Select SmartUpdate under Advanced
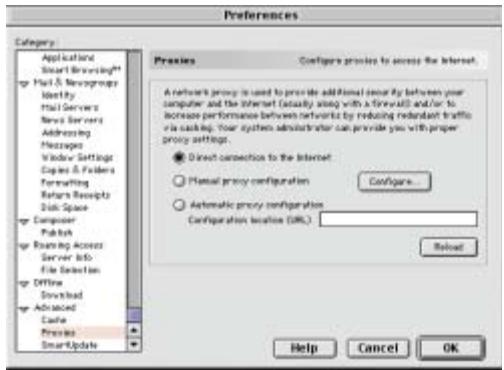Image resolution: width=504 pixels, height=370 pixels. [69, 345]
